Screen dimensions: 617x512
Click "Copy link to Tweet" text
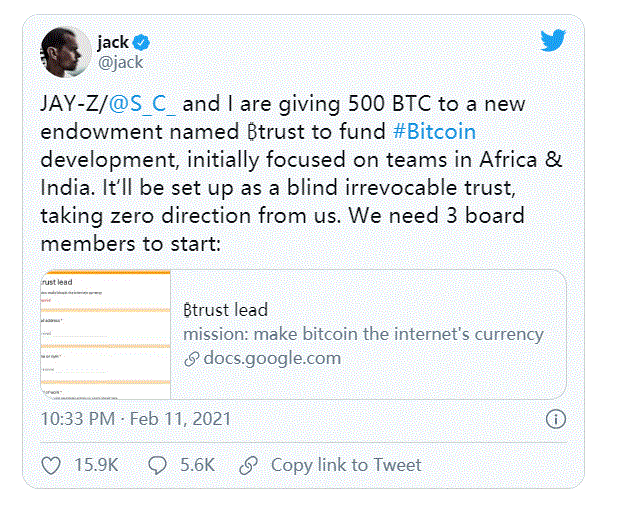click(x=345, y=465)
